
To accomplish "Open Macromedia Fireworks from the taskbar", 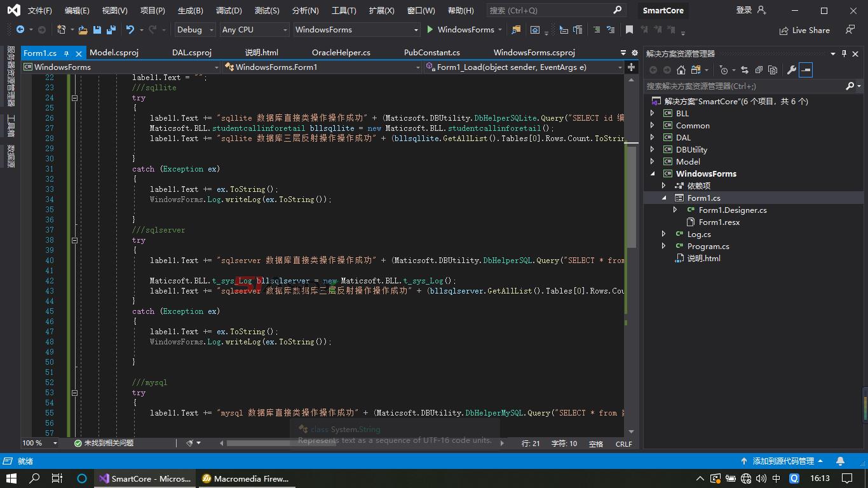I will click(x=245, y=478).
